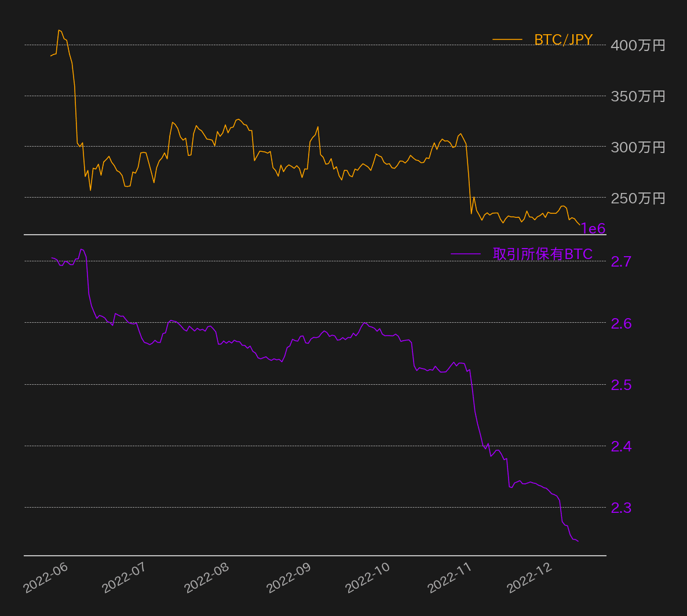The height and width of the screenshot is (616, 687).
Task: Click the 2.6 tick on the purple axis
Action: pos(621,323)
